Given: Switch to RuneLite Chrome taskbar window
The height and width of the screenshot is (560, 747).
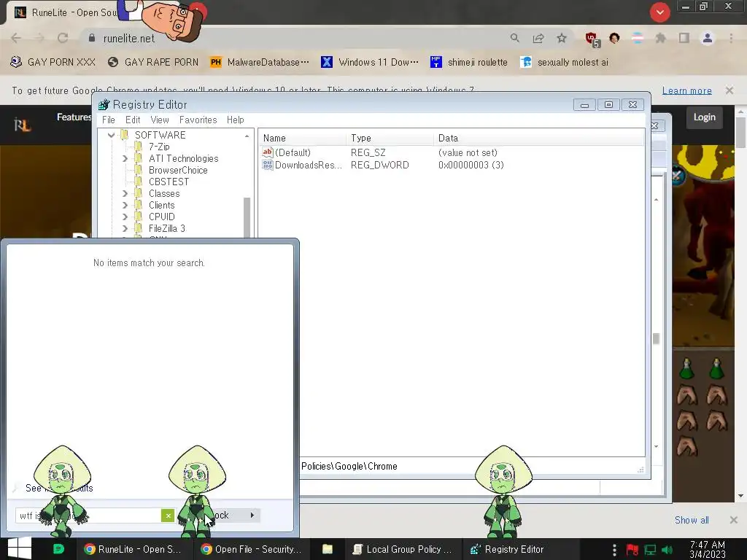Looking at the screenshot, I should coord(133,549).
